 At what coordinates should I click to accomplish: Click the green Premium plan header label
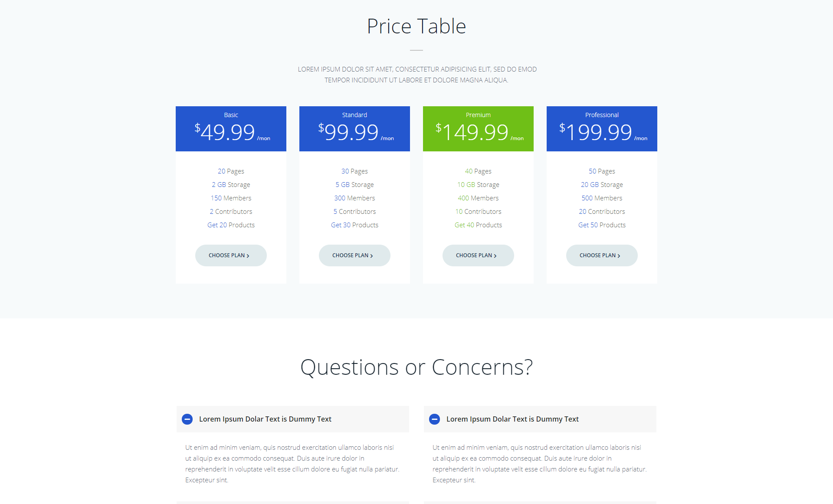coord(478,115)
